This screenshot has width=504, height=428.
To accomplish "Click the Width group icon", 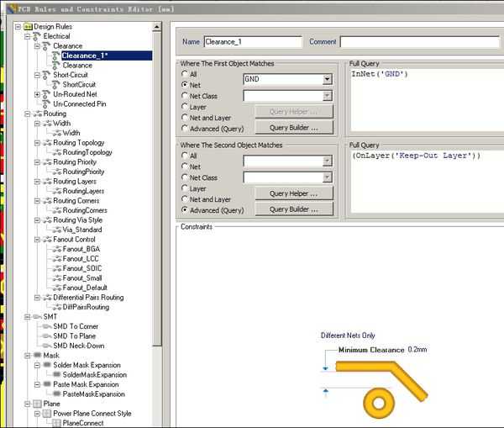I will (x=47, y=124).
